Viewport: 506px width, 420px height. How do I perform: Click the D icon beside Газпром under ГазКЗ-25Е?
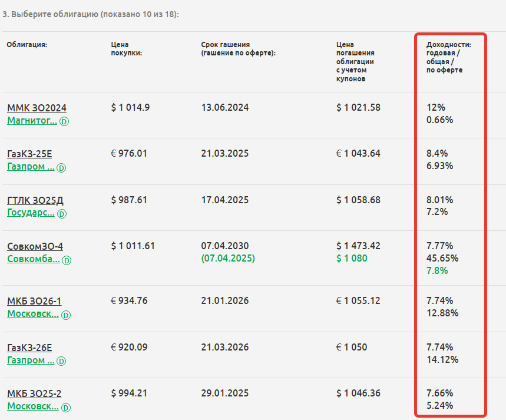click(x=61, y=168)
